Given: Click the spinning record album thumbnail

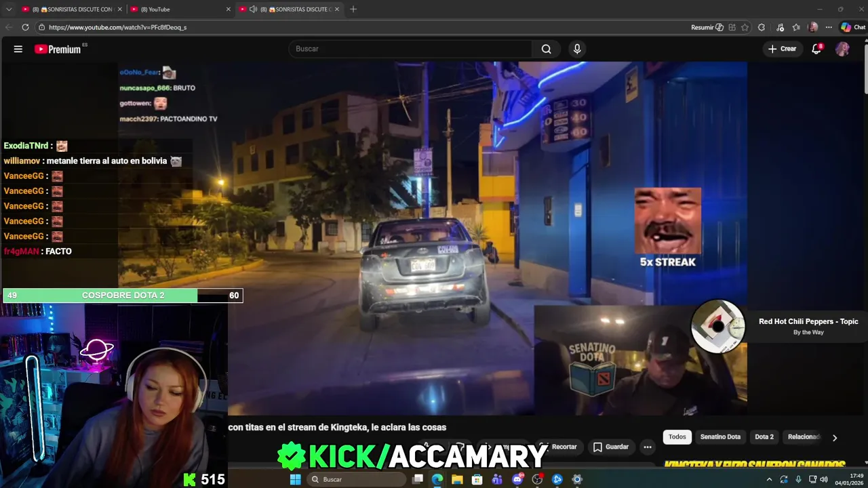Looking at the screenshot, I should pyautogui.click(x=717, y=326).
